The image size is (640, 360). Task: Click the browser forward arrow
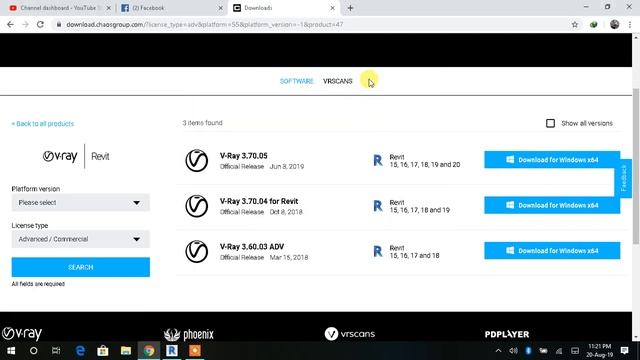[x=25, y=24]
